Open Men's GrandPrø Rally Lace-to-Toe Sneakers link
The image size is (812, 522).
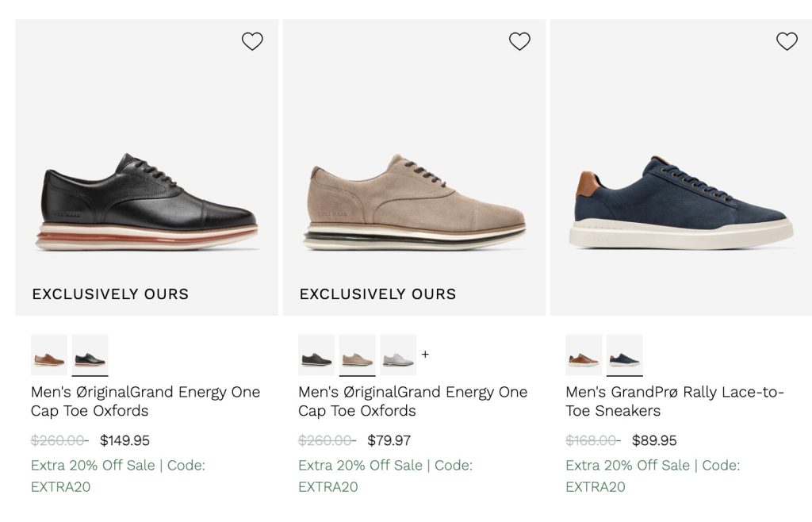click(x=674, y=401)
